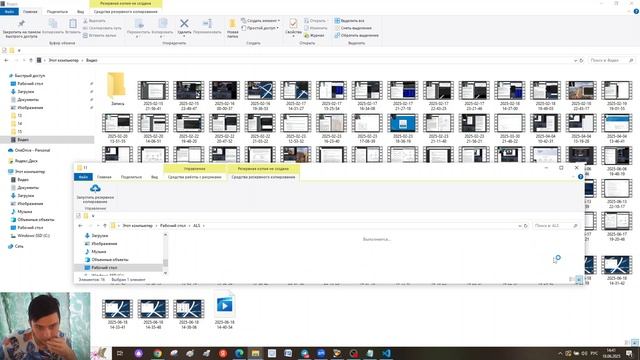
Task: Open the File (Файл) tab in Видео window
Action: [x=9, y=11]
